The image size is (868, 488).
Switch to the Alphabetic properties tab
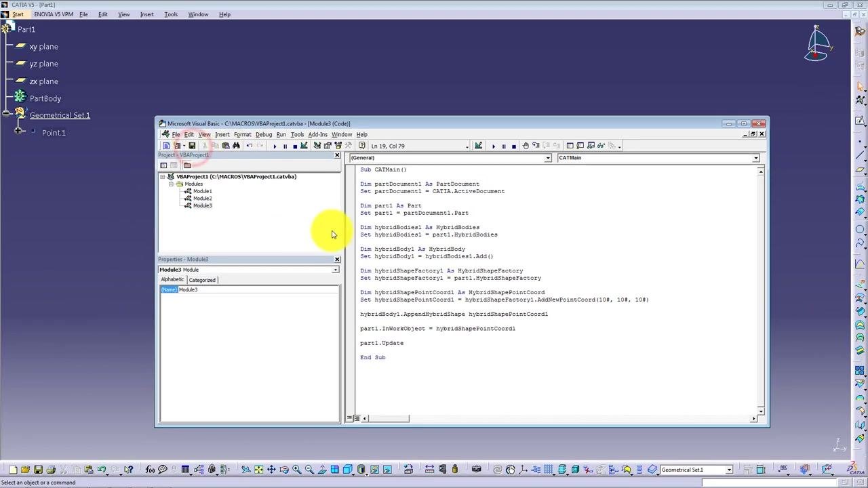pyautogui.click(x=172, y=279)
